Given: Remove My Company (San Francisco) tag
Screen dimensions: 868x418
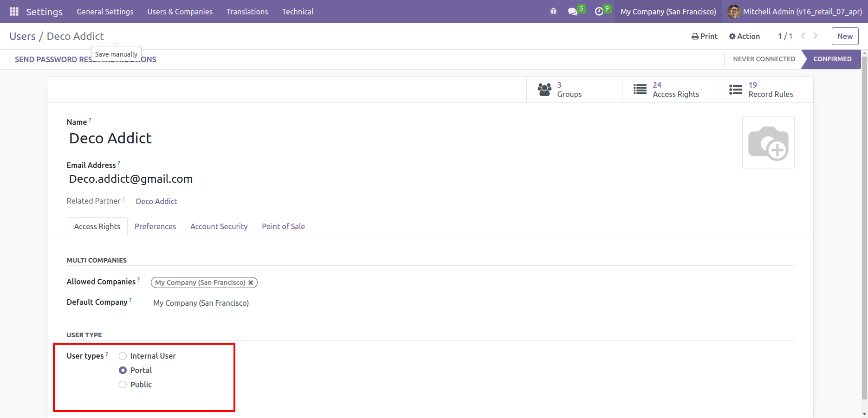Looking at the screenshot, I should point(251,283).
